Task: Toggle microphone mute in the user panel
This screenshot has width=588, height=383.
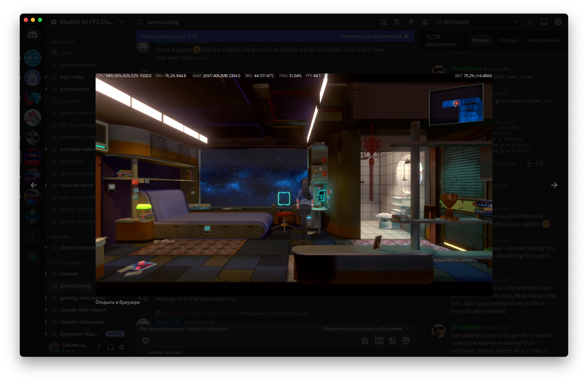Action: click(99, 347)
